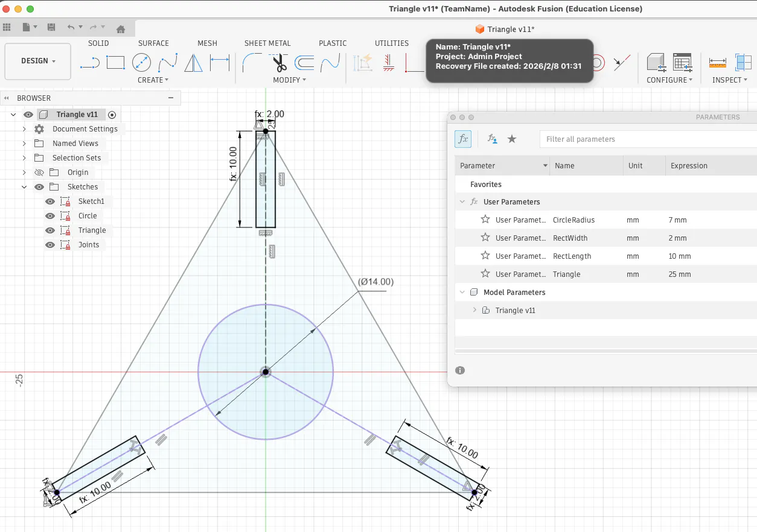Open the DESIGN workspace dropdown

[x=37, y=60]
